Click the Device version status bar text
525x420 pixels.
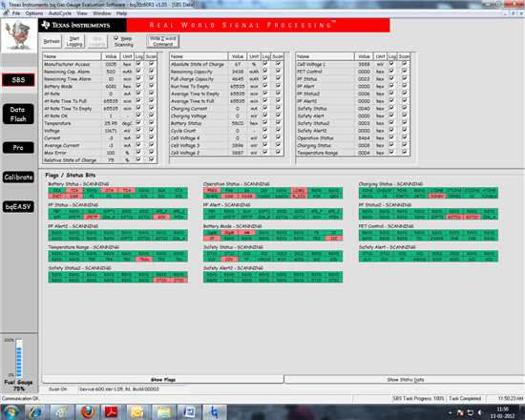(119, 389)
